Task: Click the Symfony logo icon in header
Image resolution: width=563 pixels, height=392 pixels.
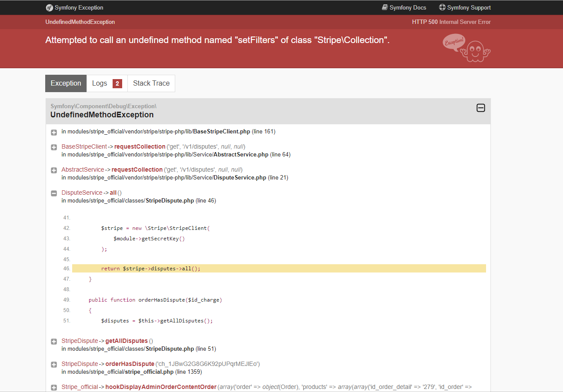Action: click(49, 7)
